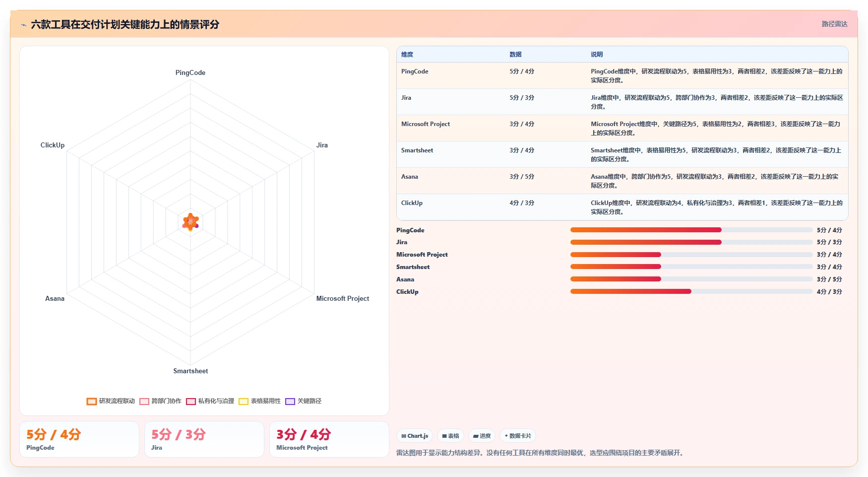Click the ClickUp progress bar
This screenshot has height=477, width=868.
[691, 291]
